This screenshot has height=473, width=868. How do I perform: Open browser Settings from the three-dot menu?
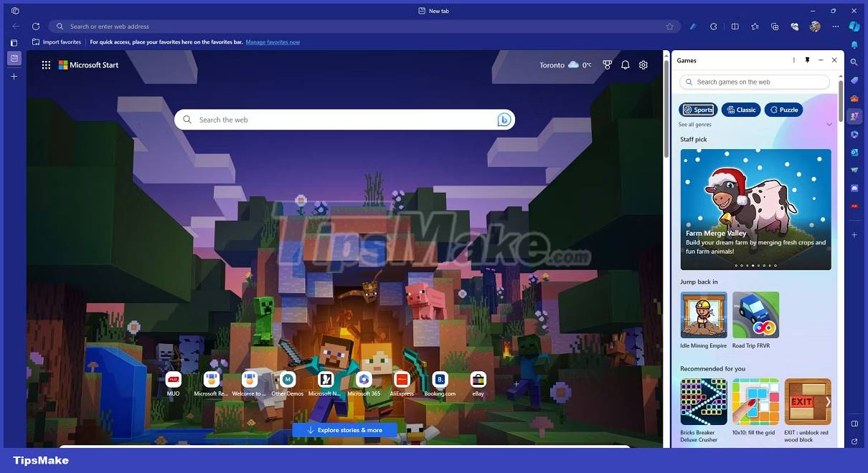coord(835,26)
